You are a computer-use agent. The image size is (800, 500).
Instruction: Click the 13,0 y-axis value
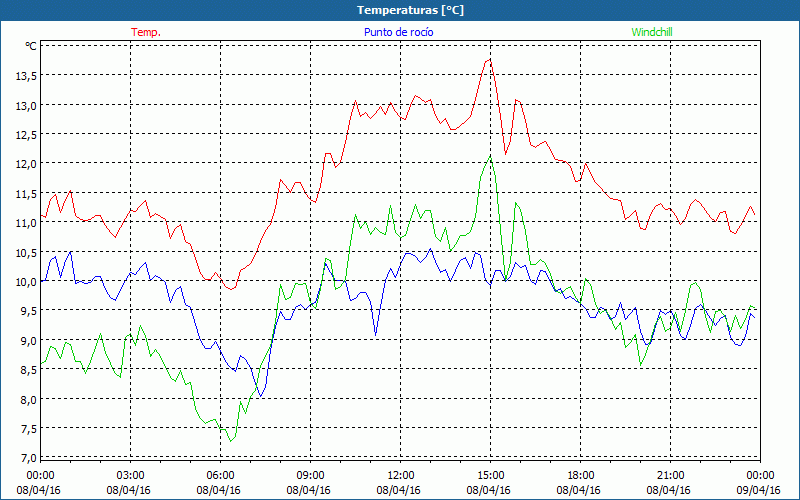coord(26,105)
